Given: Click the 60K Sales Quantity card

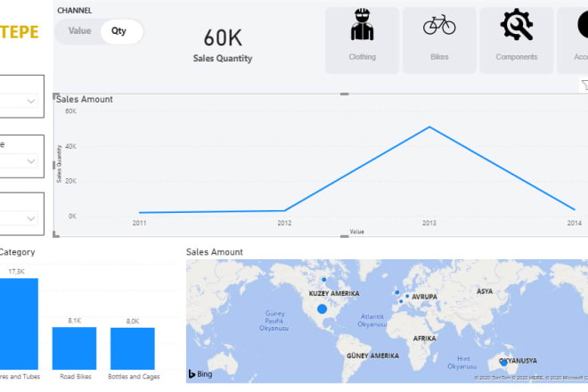Looking at the screenshot, I should (223, 45).
